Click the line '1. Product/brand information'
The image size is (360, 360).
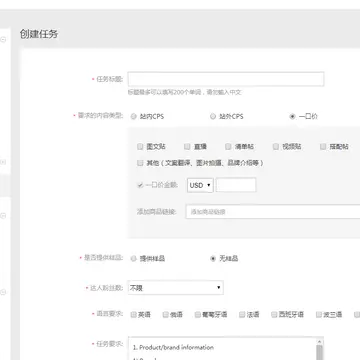[x=173, y=347]
